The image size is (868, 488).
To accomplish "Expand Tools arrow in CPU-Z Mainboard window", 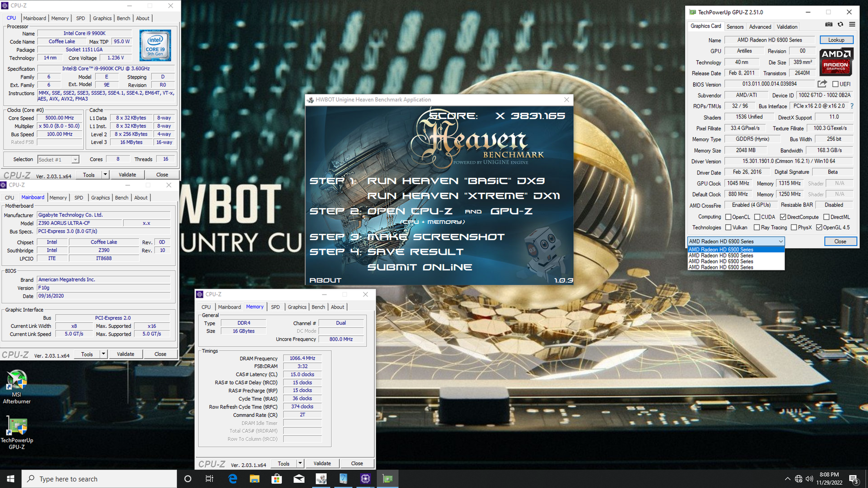I will click(103, 354).
